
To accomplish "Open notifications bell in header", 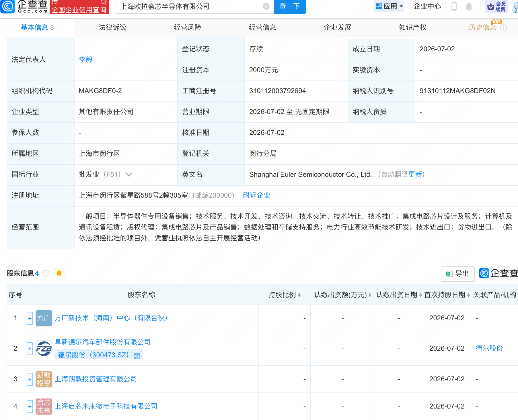I will click(469, 6).
